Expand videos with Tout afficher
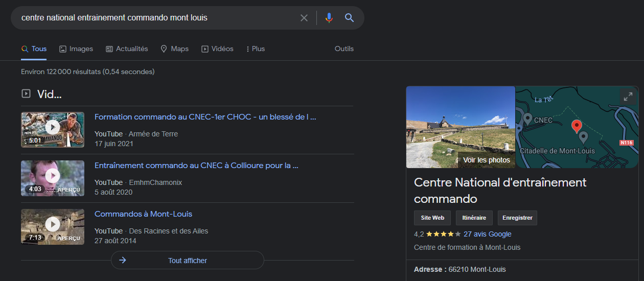 click(x=188, y=261)
